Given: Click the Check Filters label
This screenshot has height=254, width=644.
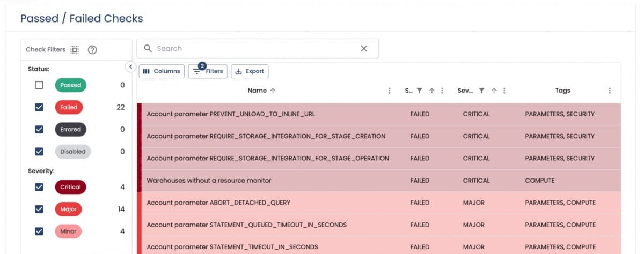Looking at the screenshot, I should pos(46,49).
